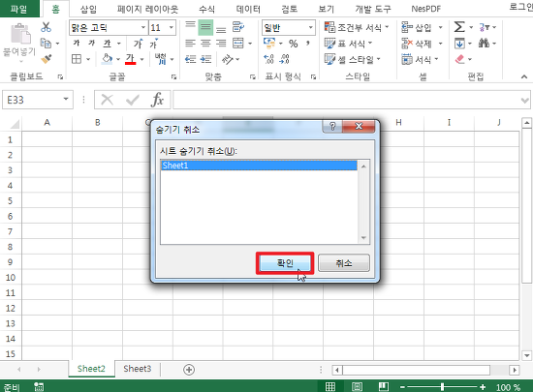Apply red font color icon
This screenshot has width=533, height=392.
(x=130, y=59)
